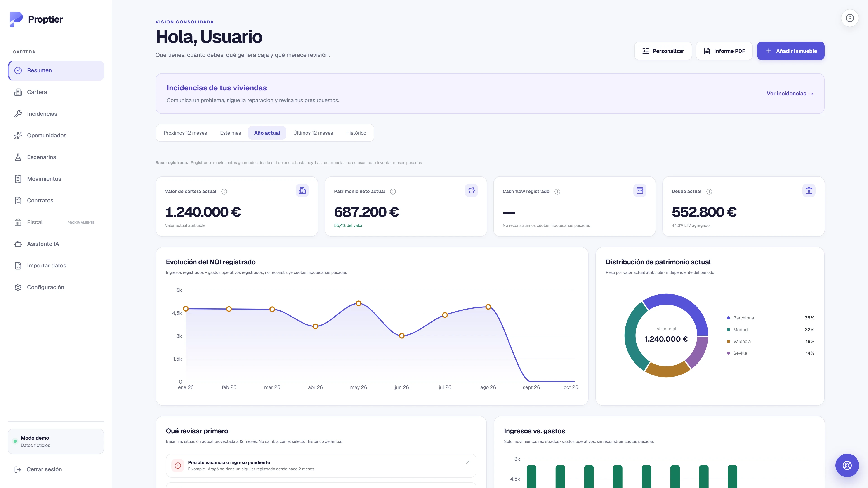Select the Próximos 12 meses period tab
The width and height of the screenshot is (868, 488).
[185, 133]
